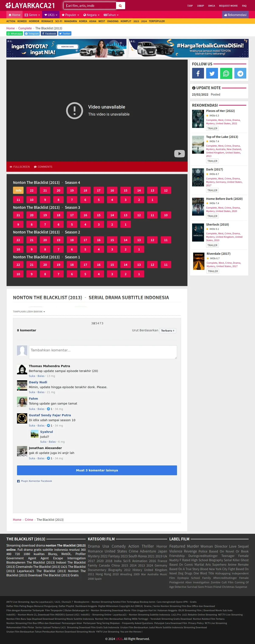Select Season 3 episode 21
The height and width of the screenshot is (644, 255).
18,215
